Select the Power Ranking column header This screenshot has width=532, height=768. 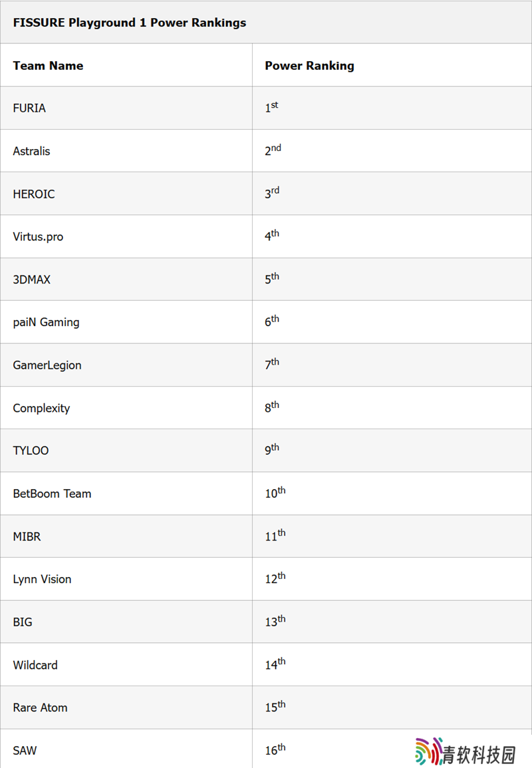[309, 66]
